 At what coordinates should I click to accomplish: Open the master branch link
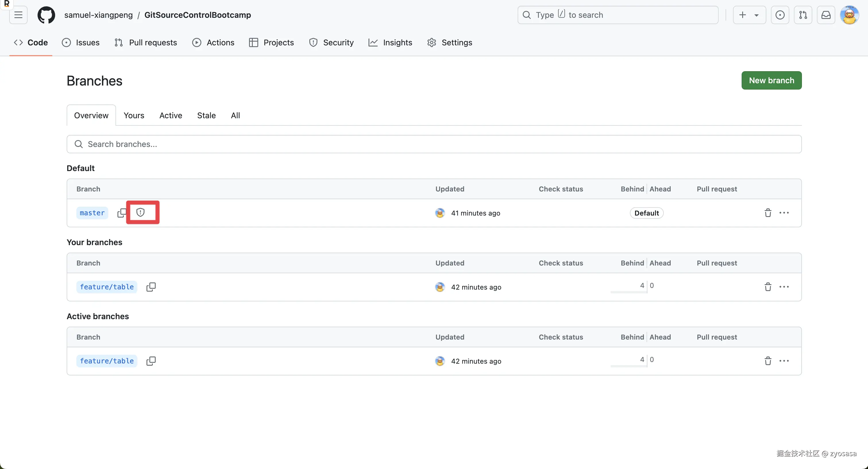pos(92,213)
